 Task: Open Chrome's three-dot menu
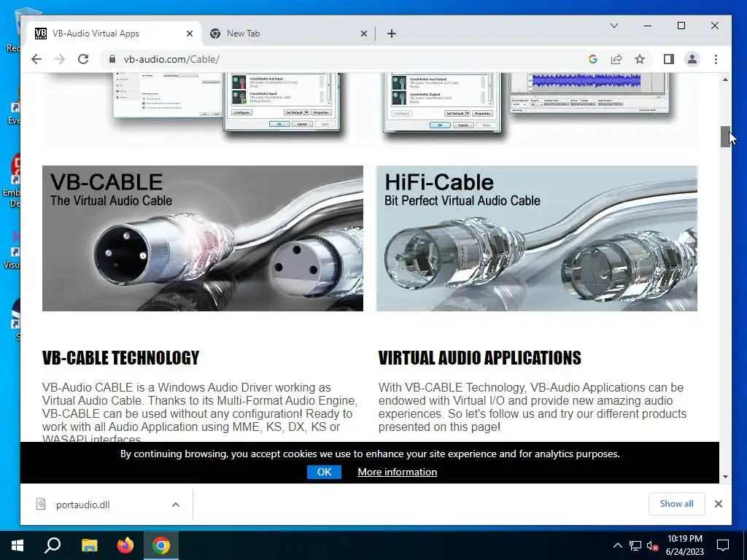(x=716, y=59)
